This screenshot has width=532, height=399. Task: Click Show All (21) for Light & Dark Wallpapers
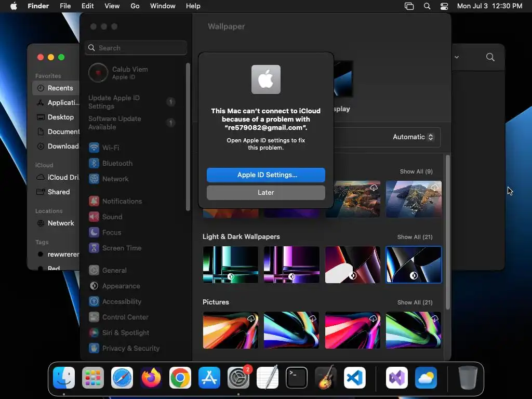pos(415,237)
